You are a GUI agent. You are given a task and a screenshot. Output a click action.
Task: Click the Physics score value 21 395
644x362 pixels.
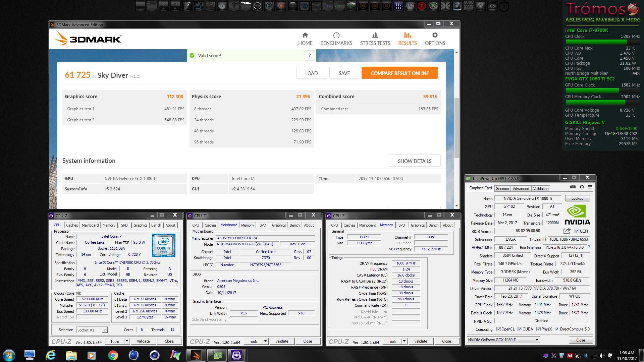pos(303,97)
